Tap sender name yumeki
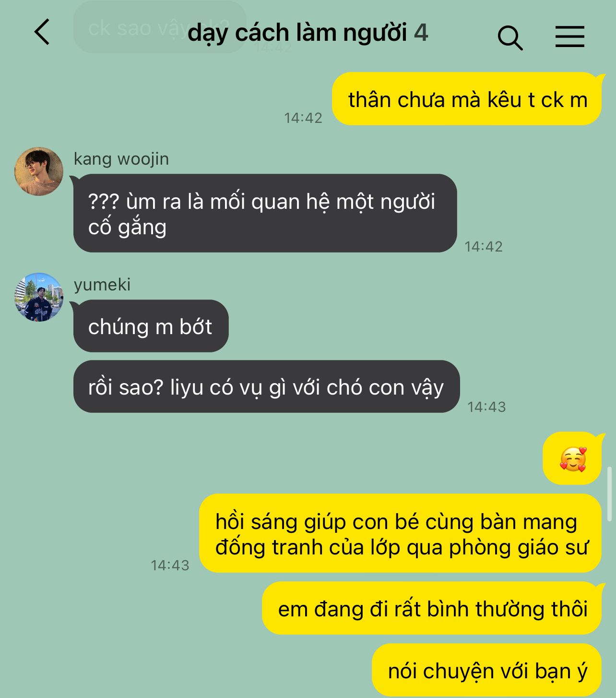The height and width of the screenshot is (698, 616). 102,285
